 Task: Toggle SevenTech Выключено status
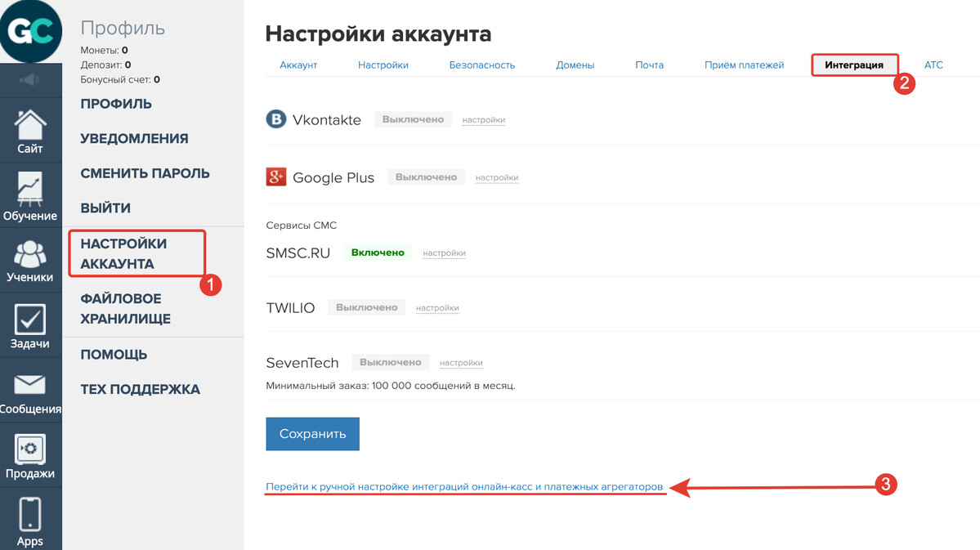click(391, 362)
